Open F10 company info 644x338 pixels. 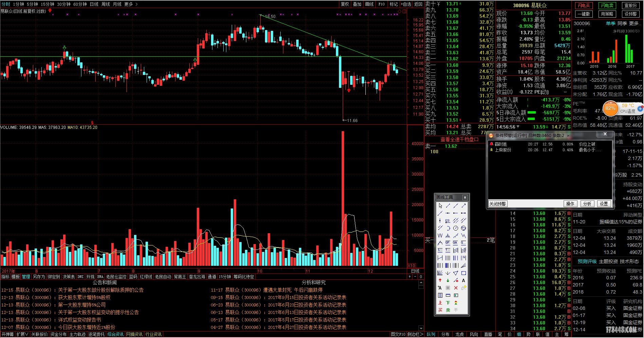pos(382,4)
